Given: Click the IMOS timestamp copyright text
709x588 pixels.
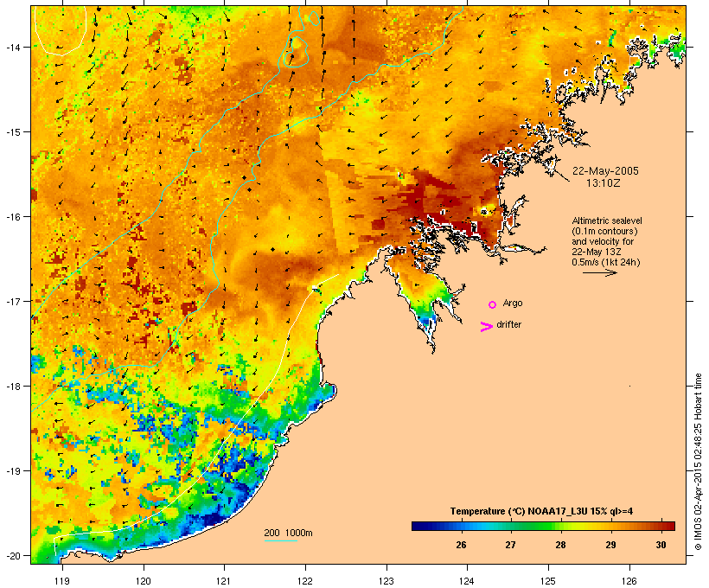Looking at the screenshot, I should click(698, 462).
